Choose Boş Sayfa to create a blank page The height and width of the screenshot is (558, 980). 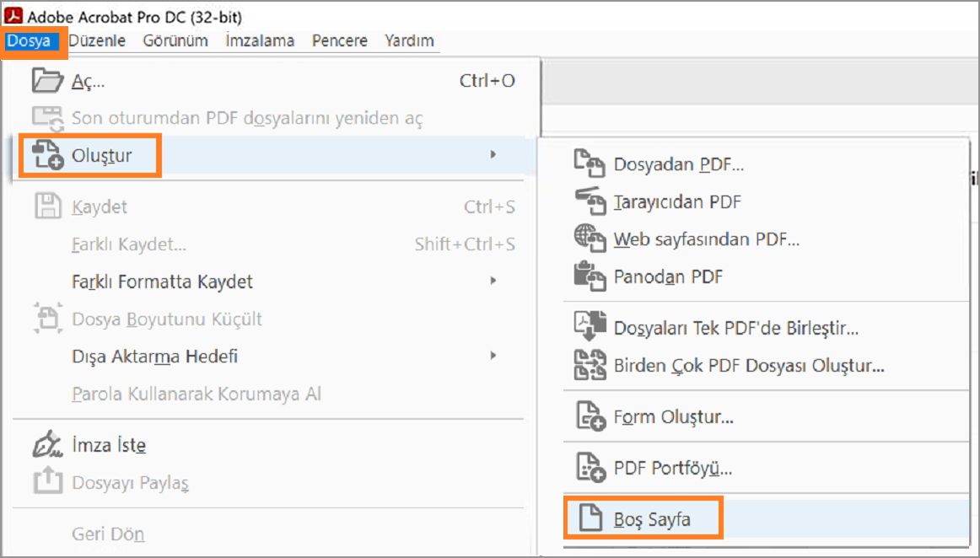654,520
